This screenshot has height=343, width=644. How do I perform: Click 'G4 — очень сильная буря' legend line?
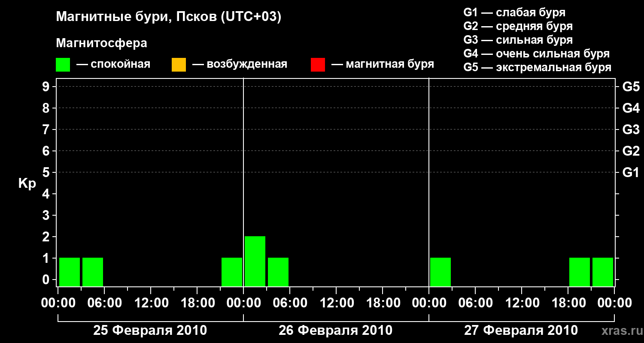point(537,54)
